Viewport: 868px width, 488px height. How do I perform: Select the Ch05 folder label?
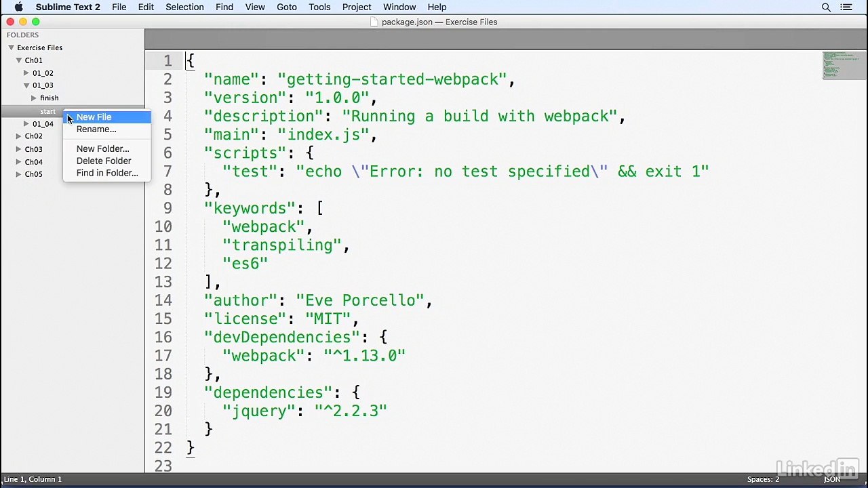(34, 174)
